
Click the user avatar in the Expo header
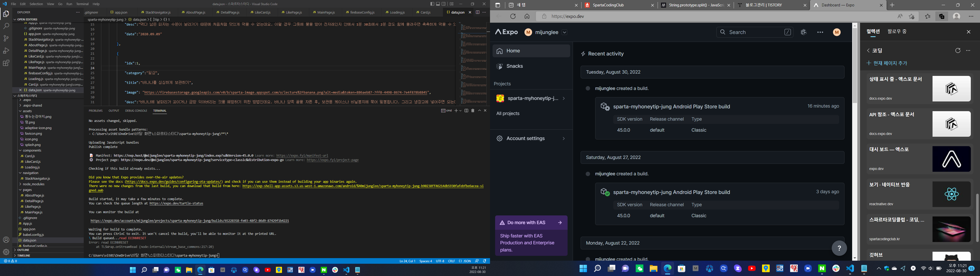(837, 32)
